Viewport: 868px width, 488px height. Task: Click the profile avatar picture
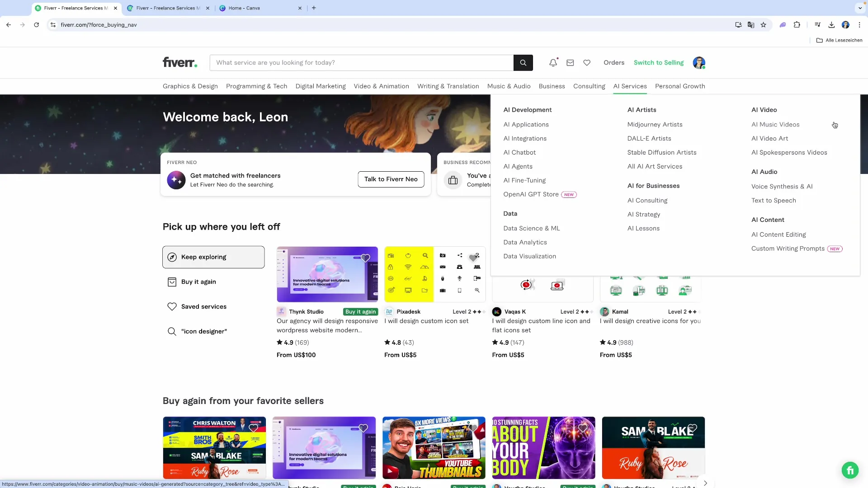click(x=699, y=62)
